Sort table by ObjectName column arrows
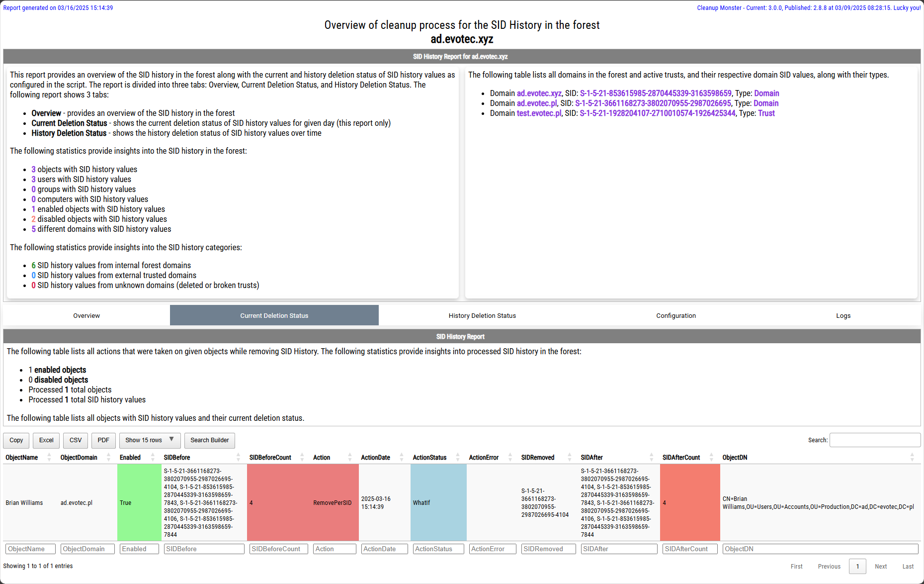Image resolution: width=924 pixels, height=584 pixels. [x=49, y=457]
